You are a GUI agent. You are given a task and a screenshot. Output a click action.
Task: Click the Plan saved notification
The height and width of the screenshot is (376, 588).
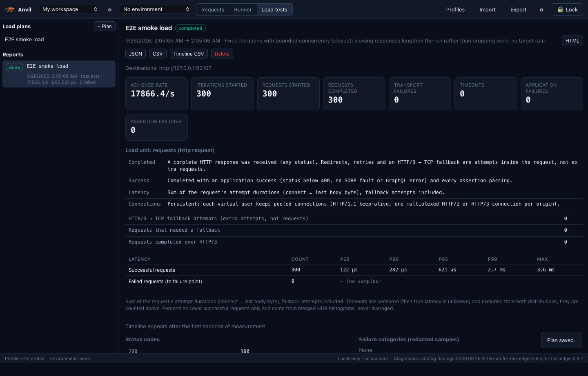[561, 340]
